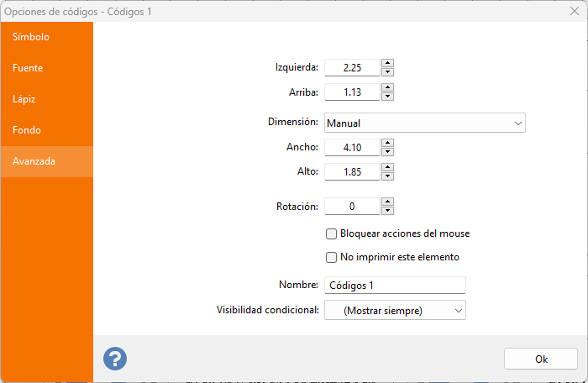Decrease the Izquierda value with down arrow
The width and height of the screenshot is (588, 383).
(387, 72)
